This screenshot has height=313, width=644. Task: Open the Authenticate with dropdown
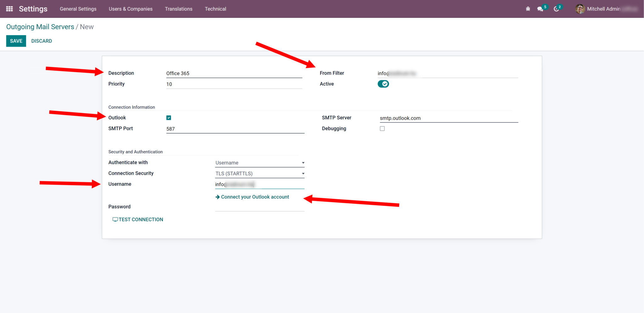pos(259,162)
